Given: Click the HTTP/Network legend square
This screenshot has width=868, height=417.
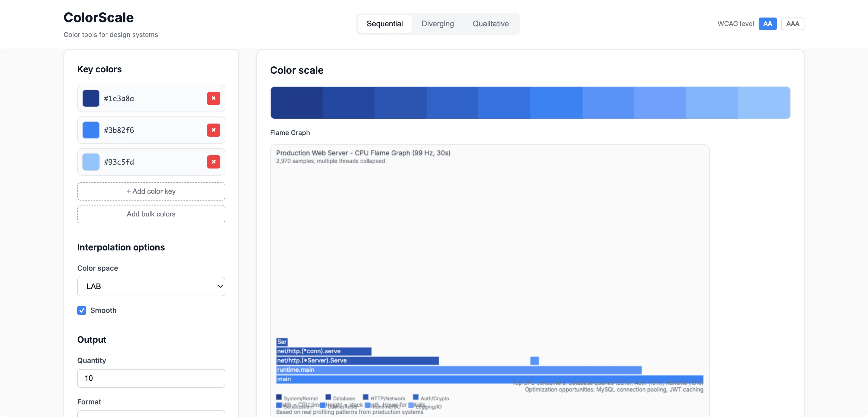Looking at the screenshot, I should (x=365, y=397).
